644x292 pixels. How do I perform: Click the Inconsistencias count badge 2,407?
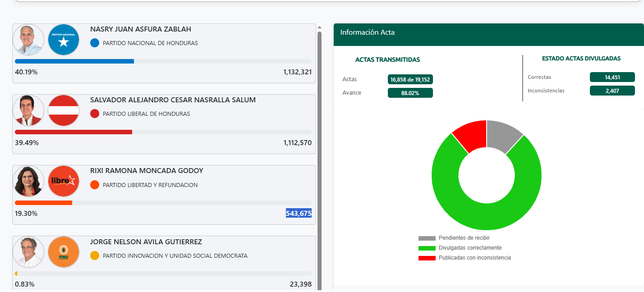(612, 91)
